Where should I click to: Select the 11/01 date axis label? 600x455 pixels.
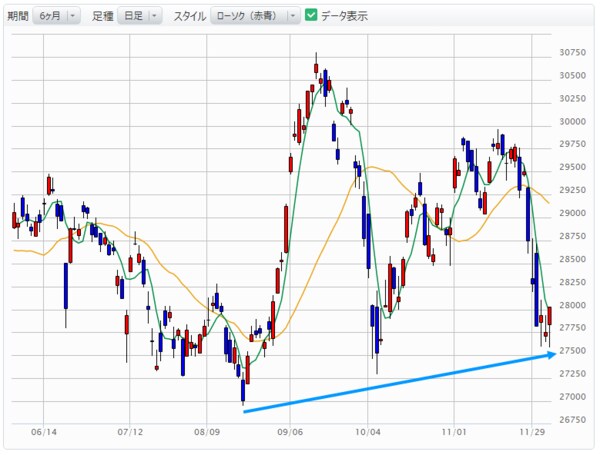455,433
